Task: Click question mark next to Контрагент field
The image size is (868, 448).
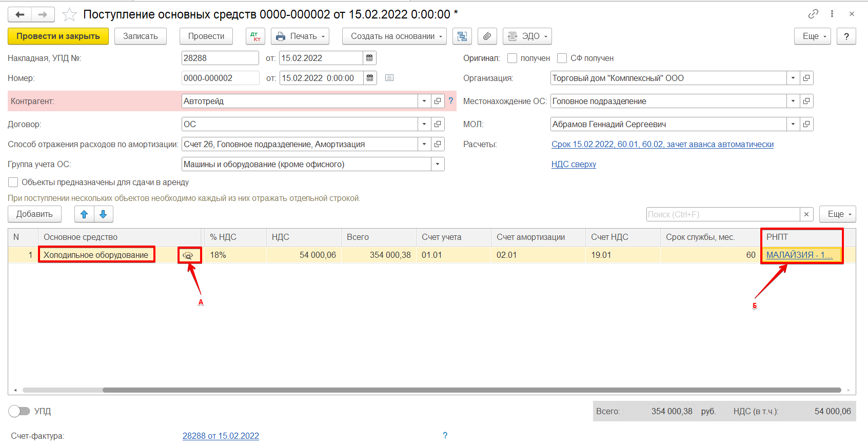Action: tap(451, 101)
